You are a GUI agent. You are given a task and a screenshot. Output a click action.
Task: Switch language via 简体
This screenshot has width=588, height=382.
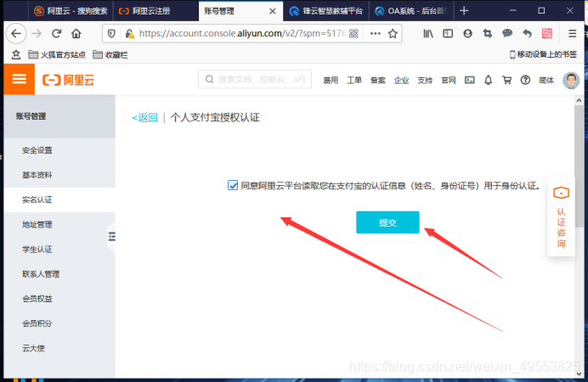[x=546, y=80]
